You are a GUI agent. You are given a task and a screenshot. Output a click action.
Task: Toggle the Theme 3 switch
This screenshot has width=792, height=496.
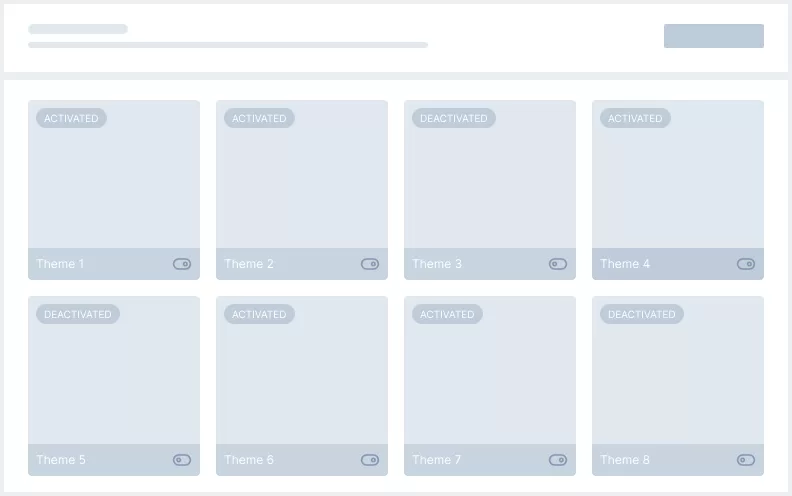558,264
